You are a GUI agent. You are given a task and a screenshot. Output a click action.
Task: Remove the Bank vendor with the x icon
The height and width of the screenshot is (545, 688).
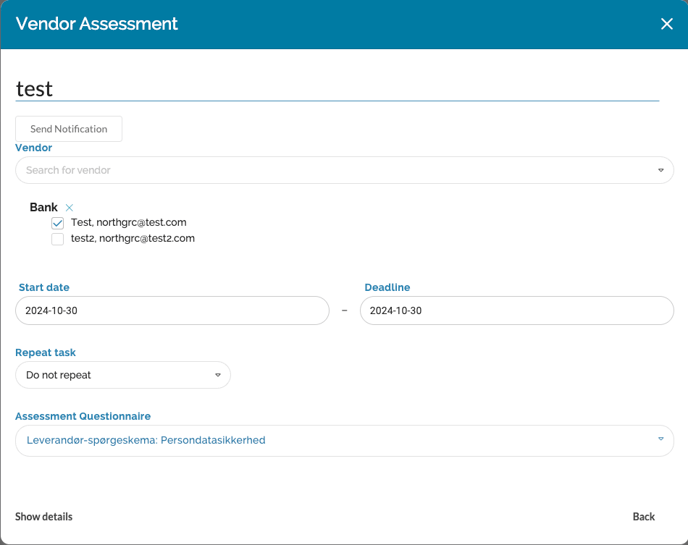pos(69,208)
